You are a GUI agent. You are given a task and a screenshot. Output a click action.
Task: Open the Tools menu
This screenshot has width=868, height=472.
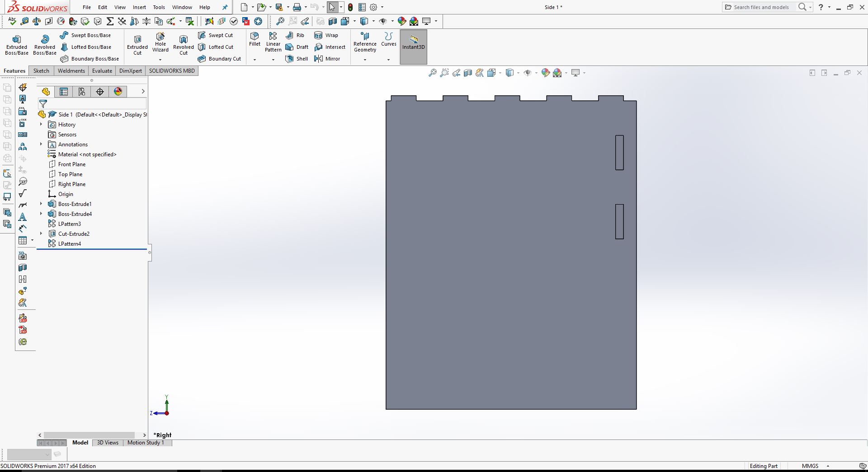(159, 7)
